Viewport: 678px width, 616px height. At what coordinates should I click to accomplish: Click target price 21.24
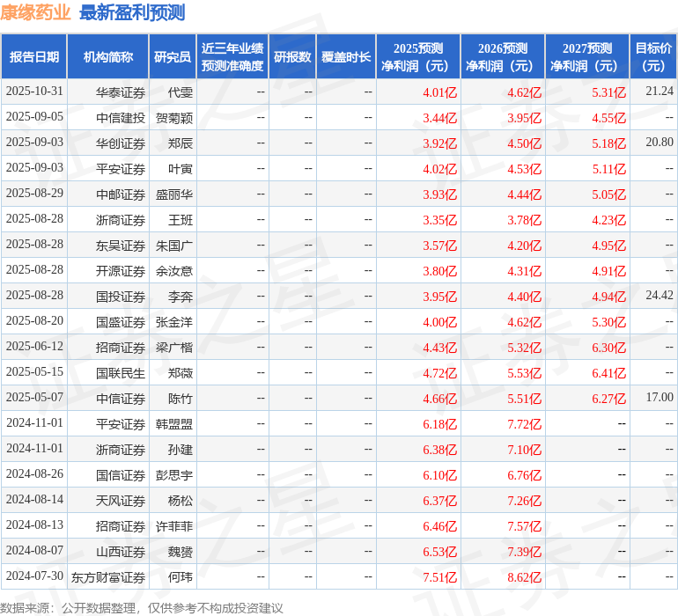pos(660,92)
